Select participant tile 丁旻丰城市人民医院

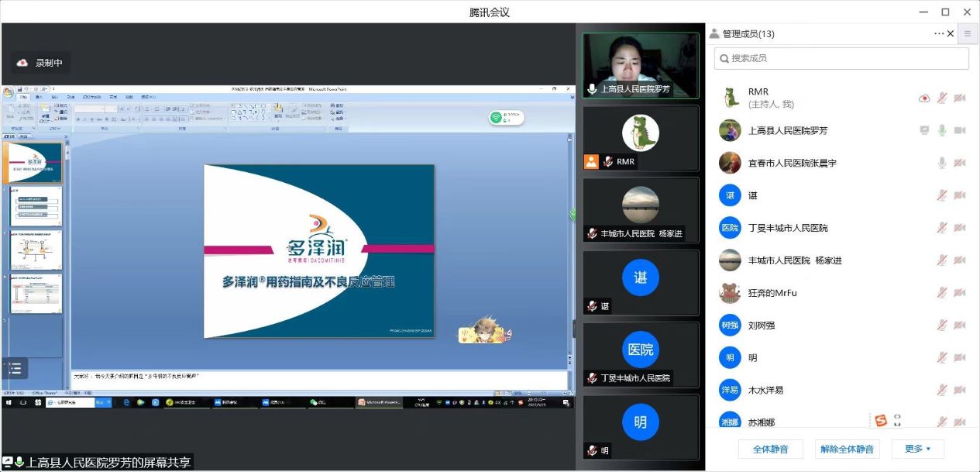(x=641, y=355)
